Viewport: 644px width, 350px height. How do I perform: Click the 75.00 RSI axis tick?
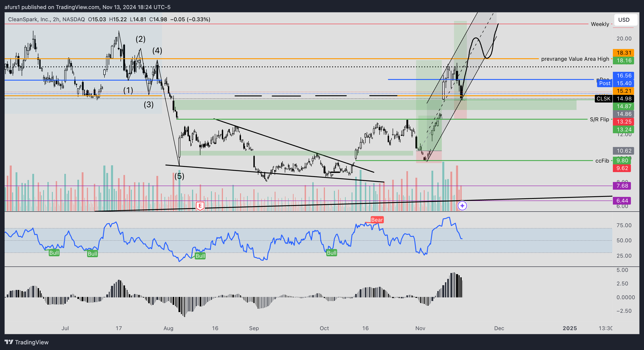624,225
